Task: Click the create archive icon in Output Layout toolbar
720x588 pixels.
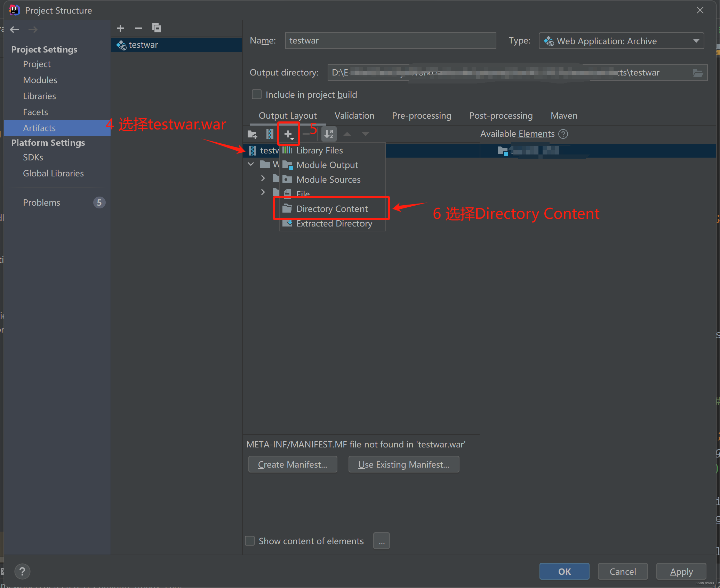Action: point(269,134)
